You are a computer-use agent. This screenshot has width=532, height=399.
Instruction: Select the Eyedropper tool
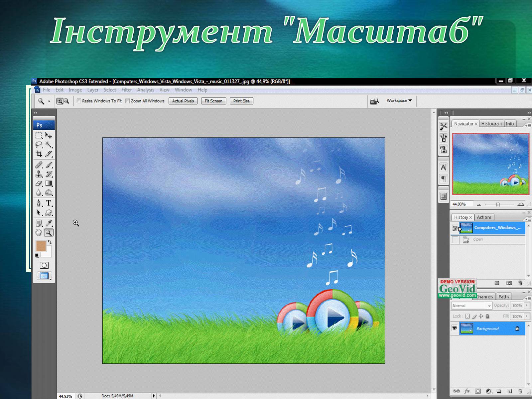coord(49,223)
